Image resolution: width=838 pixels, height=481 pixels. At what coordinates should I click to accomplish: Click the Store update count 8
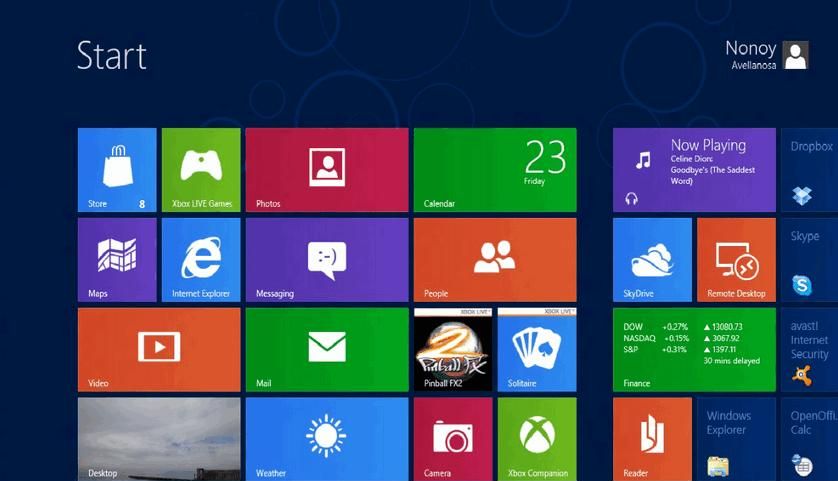tap(142, 204)
